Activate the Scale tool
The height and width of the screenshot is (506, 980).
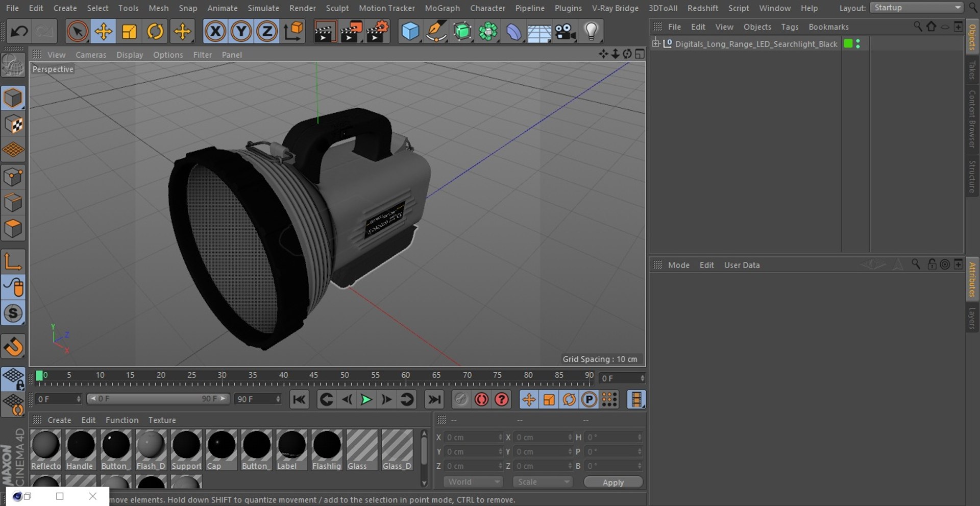(x=129, y=32)
